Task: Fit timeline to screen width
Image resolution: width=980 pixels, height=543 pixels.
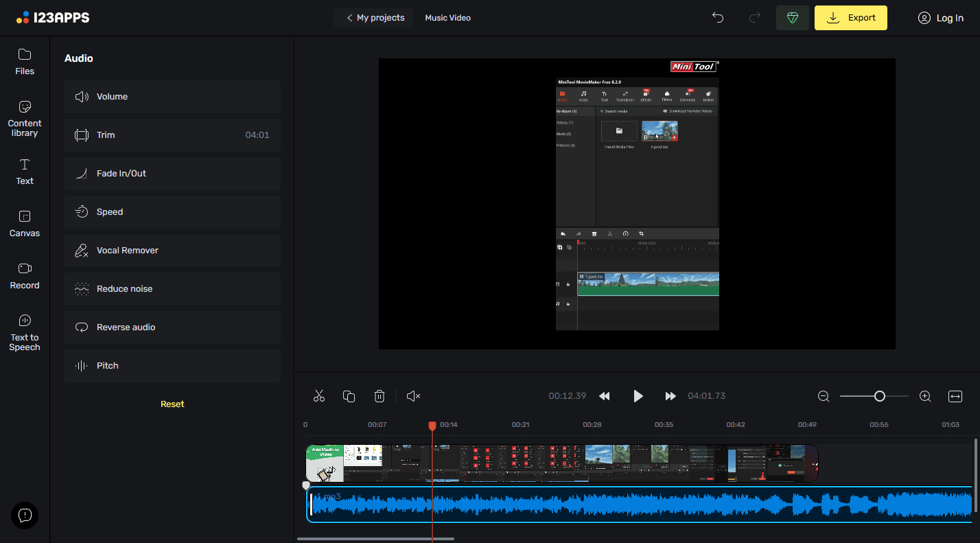Action: click(955, 396)
